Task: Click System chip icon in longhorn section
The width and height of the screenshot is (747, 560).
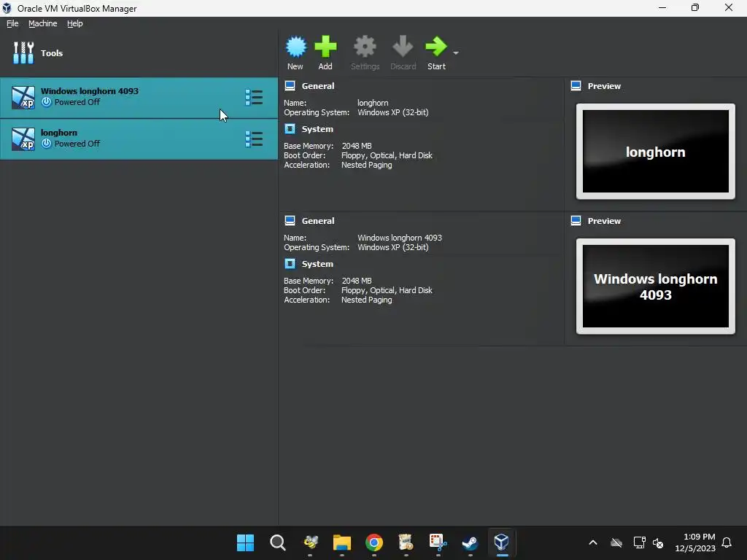Action: (x=290, y=128)
